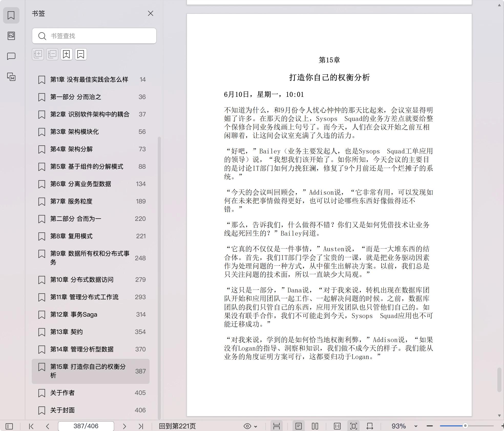Go to the last page

pyautogui.click(x=141, y=426)
